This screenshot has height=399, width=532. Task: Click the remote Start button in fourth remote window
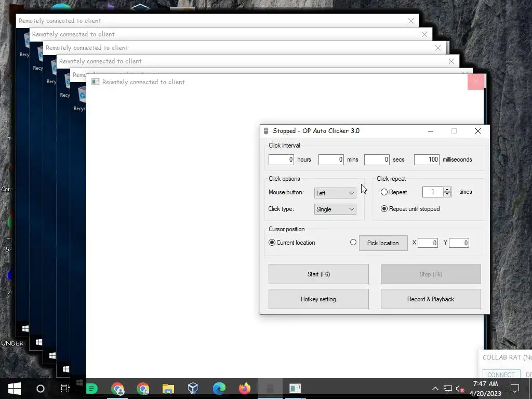pos(66,369)
